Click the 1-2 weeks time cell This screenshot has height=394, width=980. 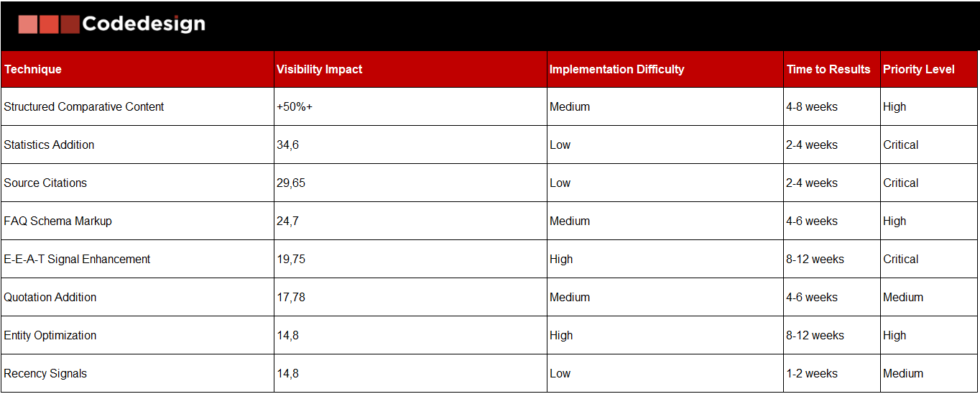[x=812, y=374]
